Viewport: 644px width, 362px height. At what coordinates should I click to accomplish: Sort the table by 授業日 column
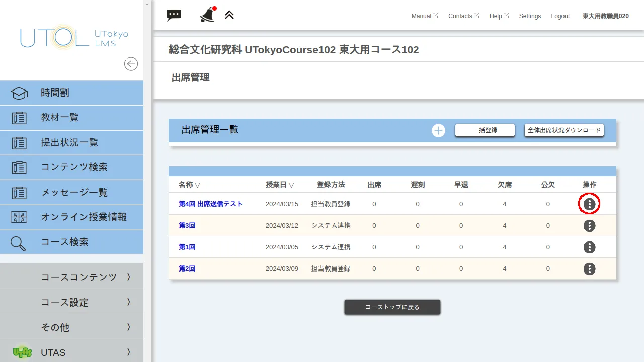point(281,185)
